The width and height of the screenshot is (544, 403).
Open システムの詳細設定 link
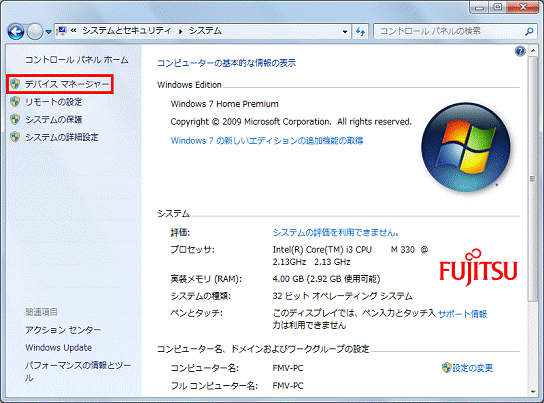tap(62, 137)
